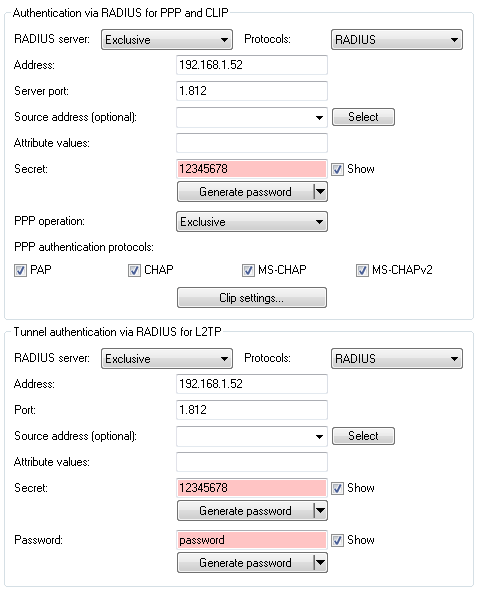
Task: Generate password for PPP section secret
Action: [245, 192]
